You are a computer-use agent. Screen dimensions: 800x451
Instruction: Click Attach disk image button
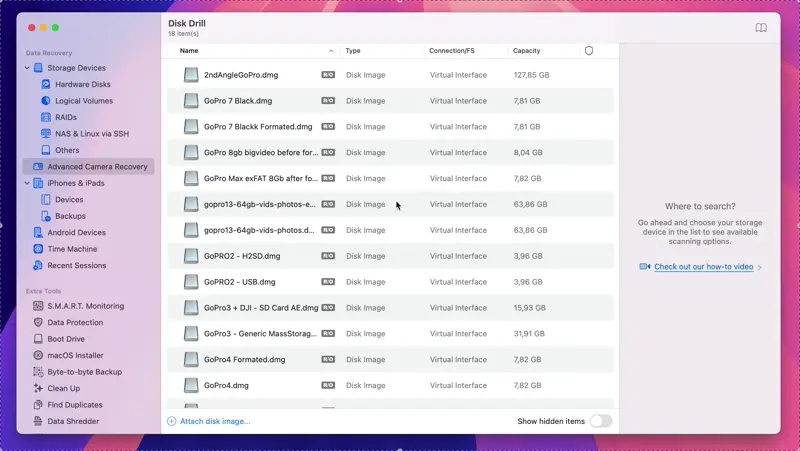209,421
